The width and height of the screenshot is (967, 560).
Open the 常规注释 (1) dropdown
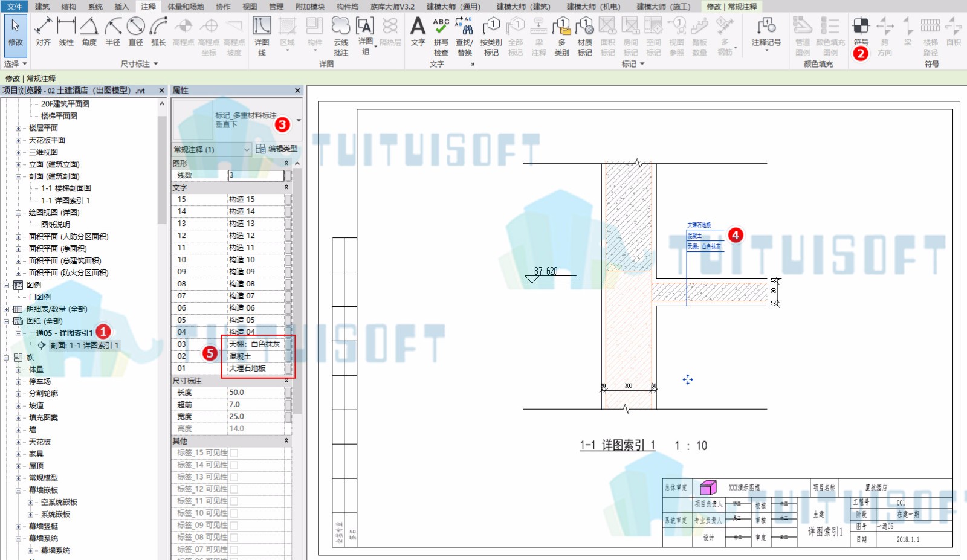pos(212,149)
